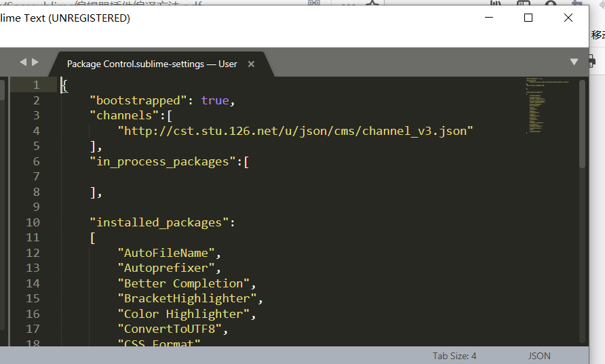Click line number 14 in the gutter
This screenshot has height=364, width=605.
coord(33,283)
